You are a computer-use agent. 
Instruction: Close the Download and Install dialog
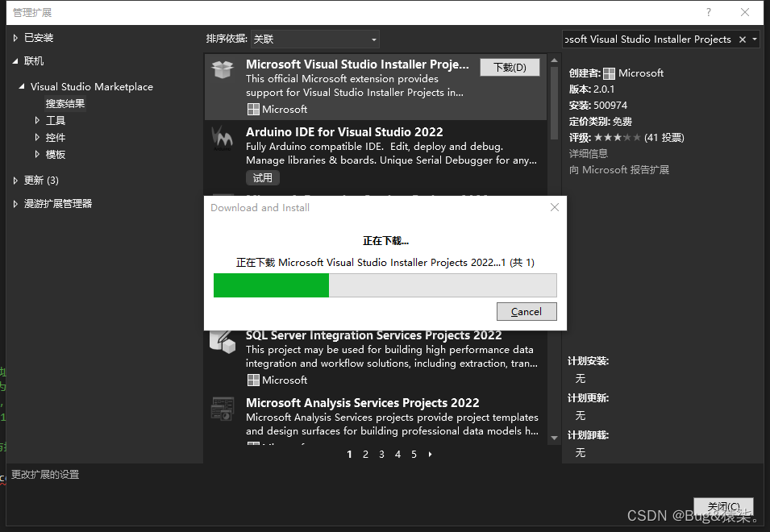coord(555,208)
